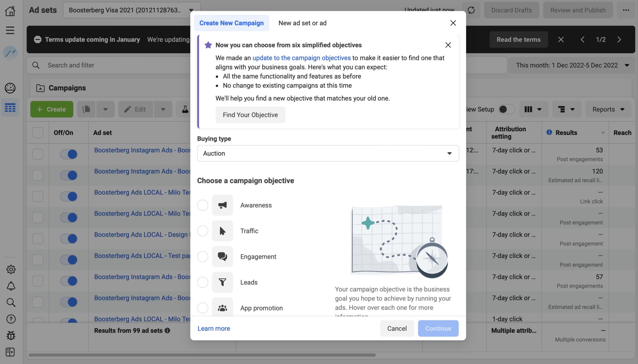Select the Awareness objective radio button

coord(202,205)
